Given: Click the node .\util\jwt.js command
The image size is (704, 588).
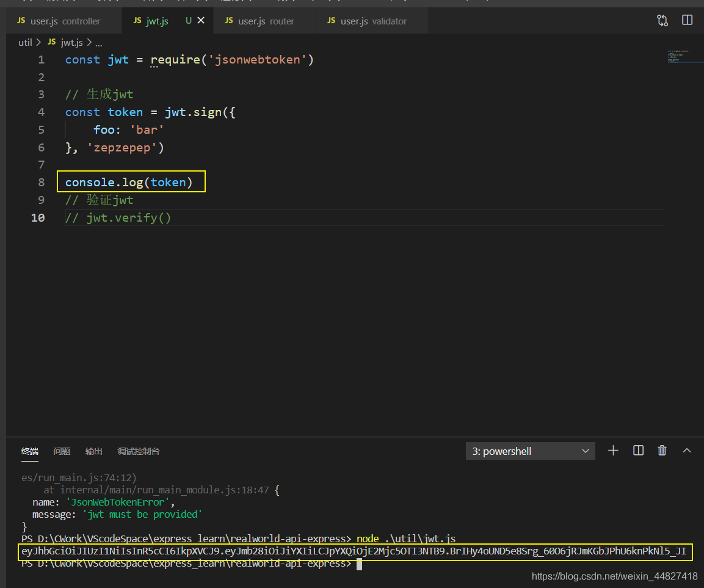Looking at the screenshot, I should [x=406, y=539].
